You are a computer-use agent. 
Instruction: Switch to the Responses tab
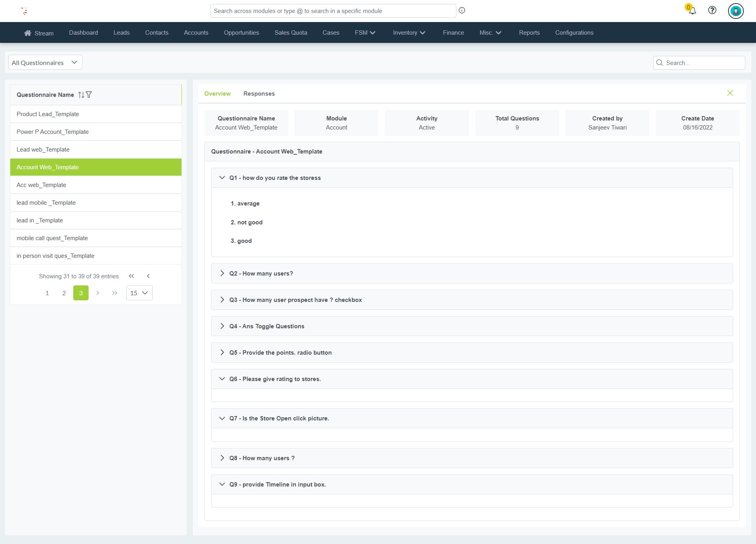pos(259,94)
